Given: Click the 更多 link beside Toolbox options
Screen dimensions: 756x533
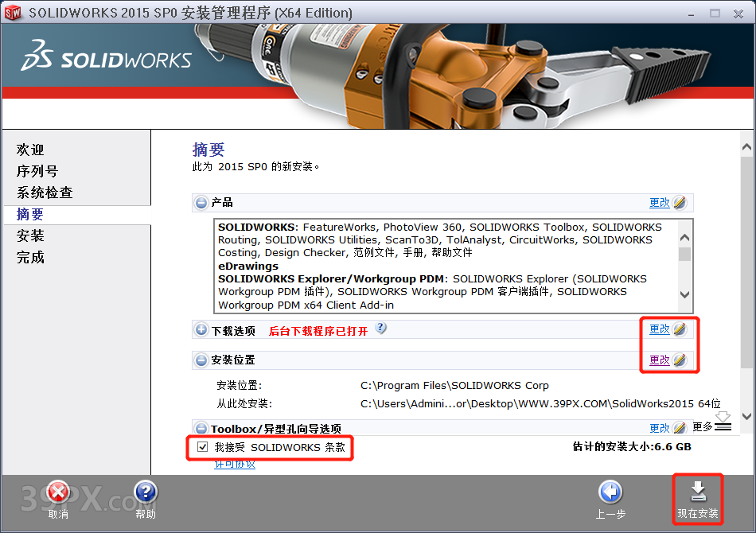Looking at the screenshot, I should click(703, 427).
